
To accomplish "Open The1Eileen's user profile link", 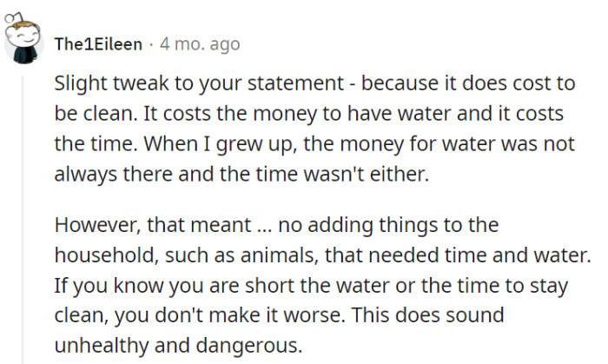I will (x=97, y=43).
